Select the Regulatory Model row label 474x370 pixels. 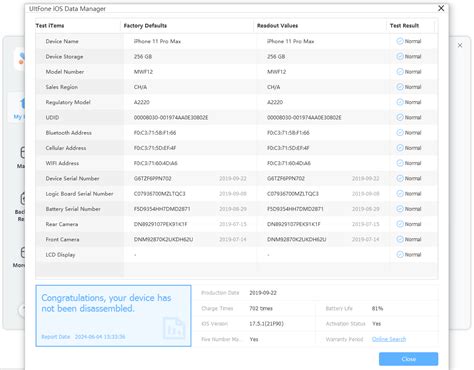[x=68, y=102]
